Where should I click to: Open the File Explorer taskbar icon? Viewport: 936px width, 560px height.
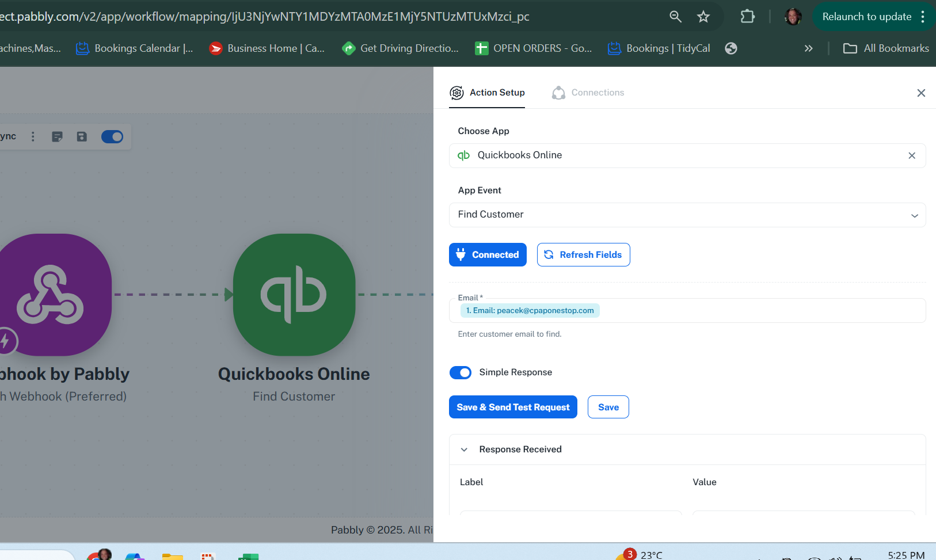pos(172,557)
